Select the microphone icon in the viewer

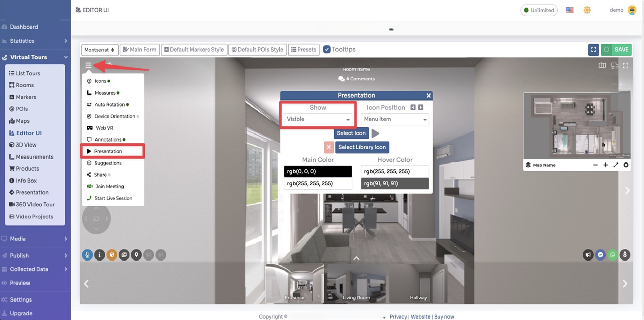(87, 255)
